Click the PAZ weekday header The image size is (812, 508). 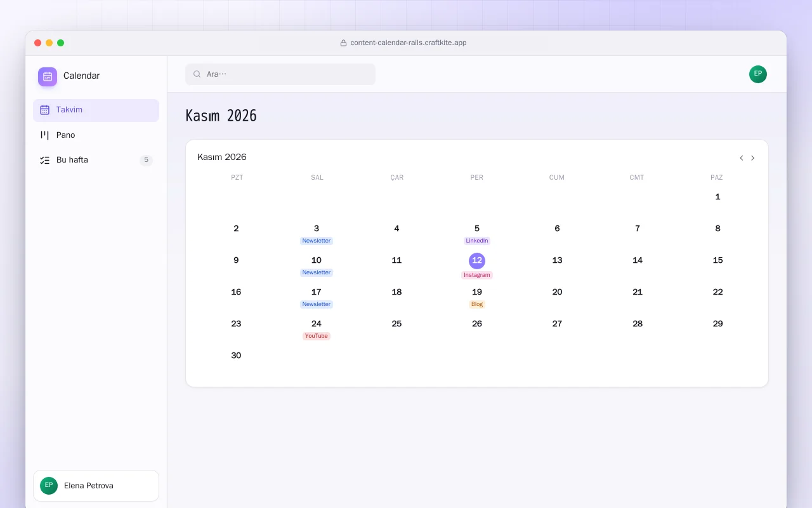pos(717,178)
